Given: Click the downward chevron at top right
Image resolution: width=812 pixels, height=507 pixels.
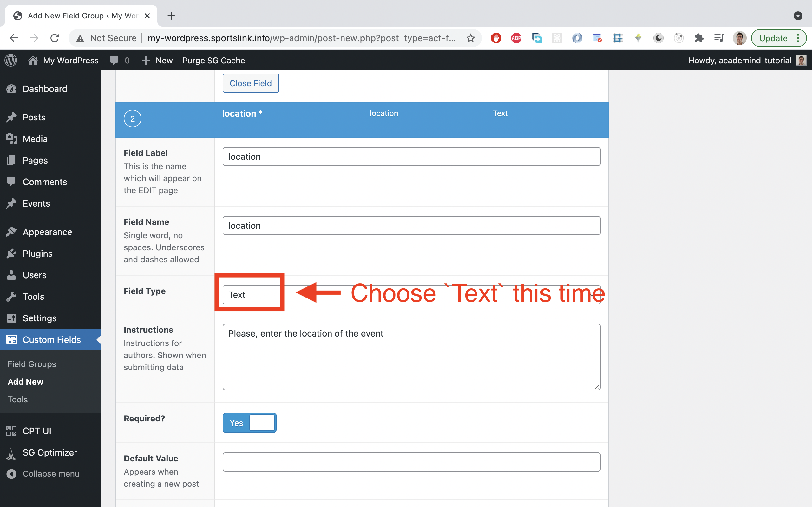Looking at the screenshot, I should 798,16.
